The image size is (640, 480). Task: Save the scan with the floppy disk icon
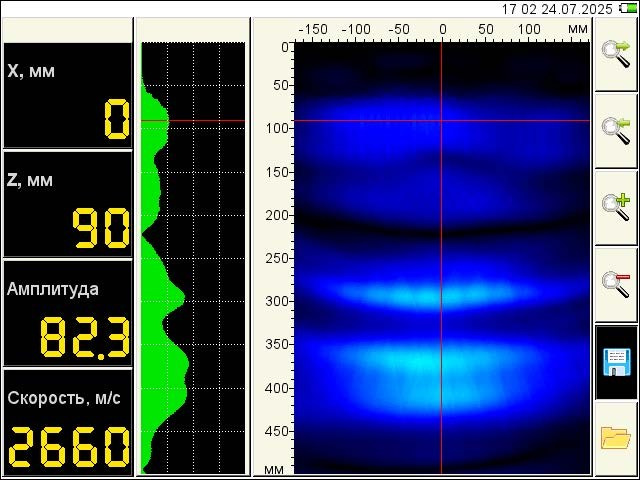tap(616, 361)
